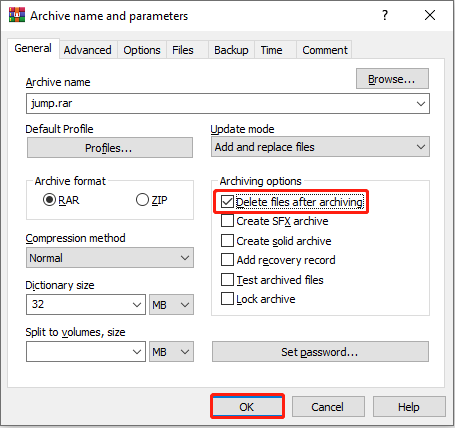This screenshot has width=455, height=428.
Task: Expand the Split to volumes size arrow
Action: click(x=137, y=352)
